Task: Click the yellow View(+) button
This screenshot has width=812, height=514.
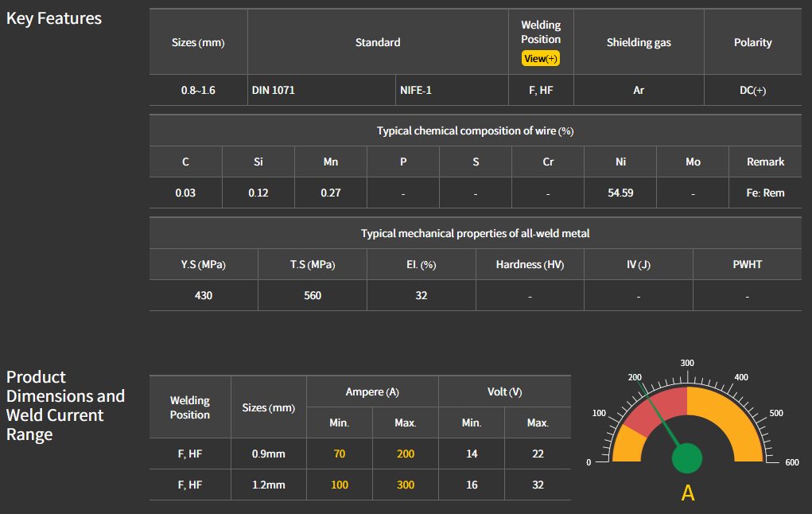Action: click(541, 59)
